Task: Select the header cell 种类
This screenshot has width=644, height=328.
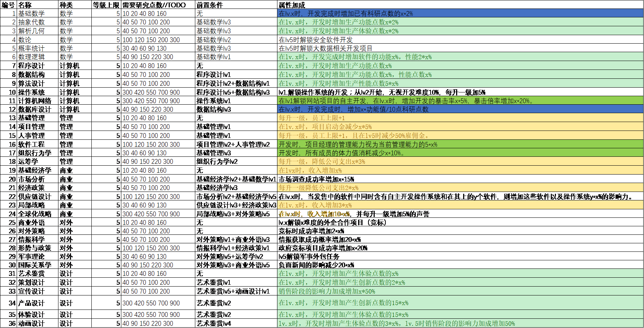Action: [x=75, y=5]
